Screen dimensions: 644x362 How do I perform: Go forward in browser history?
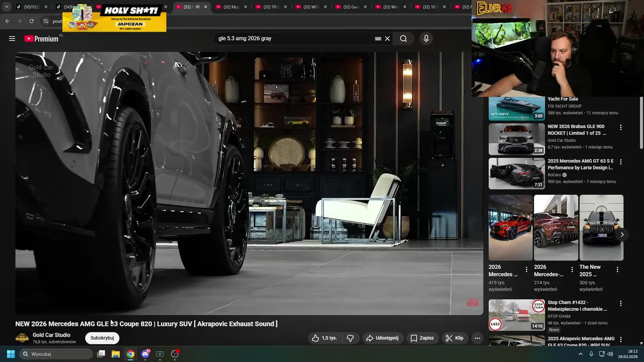(x=19, y=21)
